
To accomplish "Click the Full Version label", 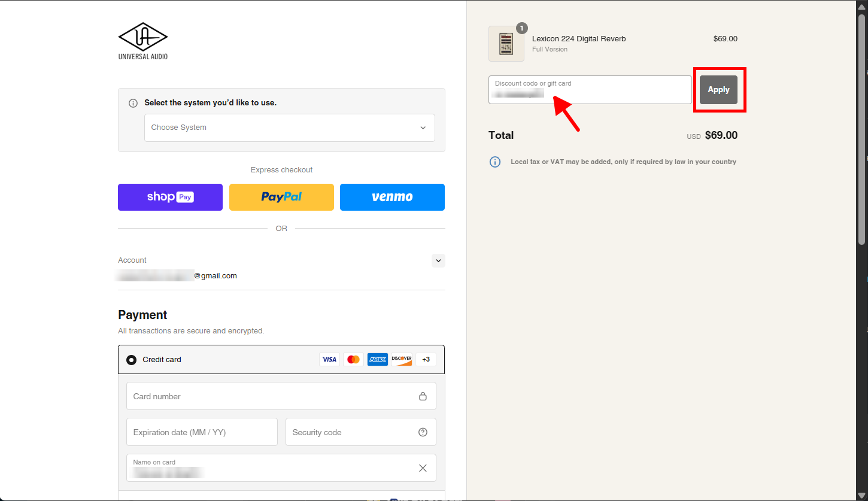I will [x=550, y=50].
